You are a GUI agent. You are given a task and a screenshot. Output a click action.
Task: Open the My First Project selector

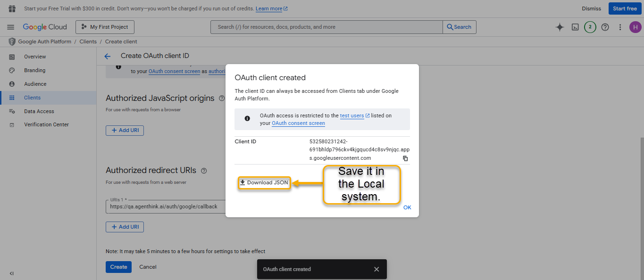pos(105,27)
